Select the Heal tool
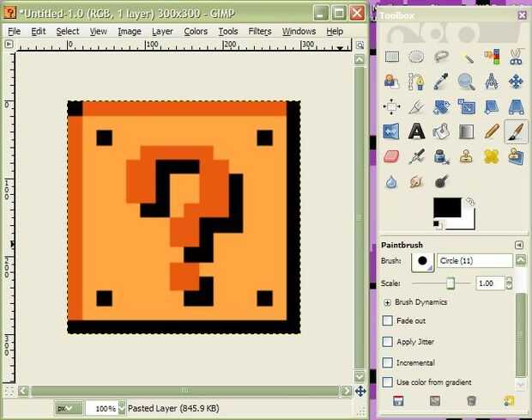This screenshot has width=532, height=420. click(492, 156)
